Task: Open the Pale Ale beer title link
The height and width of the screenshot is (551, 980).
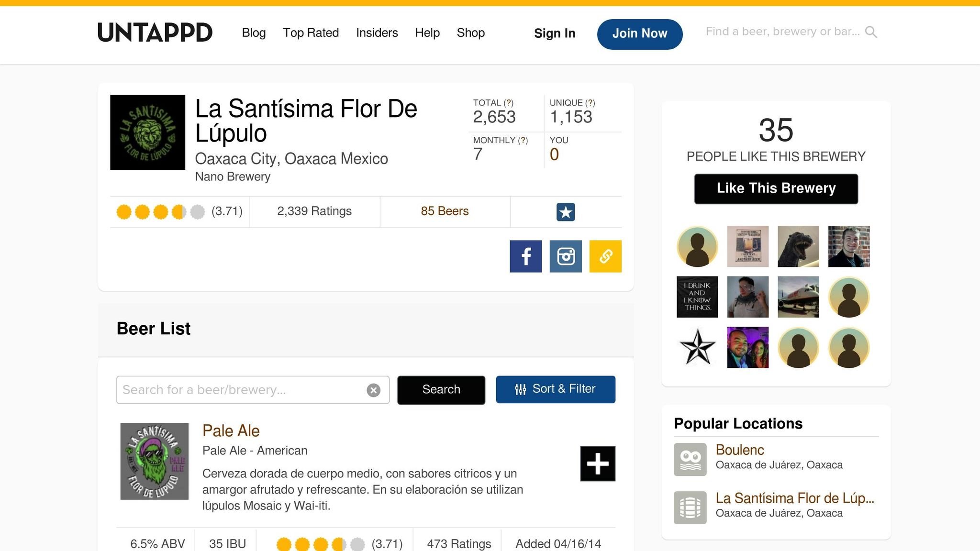Action: 231,430
